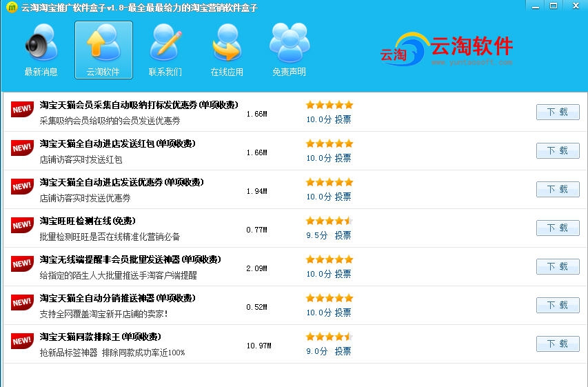Click the 云淘软件 brand logo
The width and height of the screenshot is (588, 387).
(446, 49)
